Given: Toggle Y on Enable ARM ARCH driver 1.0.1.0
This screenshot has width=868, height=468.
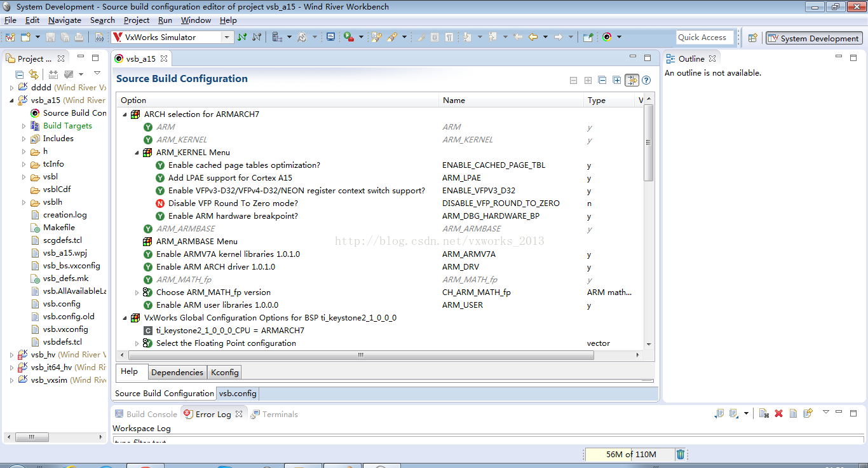Looking at the screenshot, I should (148, 267).
